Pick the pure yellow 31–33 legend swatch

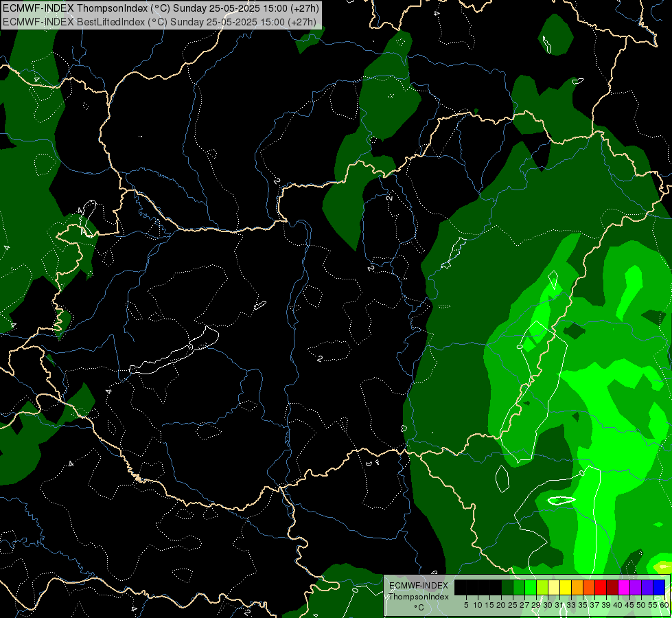[566, 587]
